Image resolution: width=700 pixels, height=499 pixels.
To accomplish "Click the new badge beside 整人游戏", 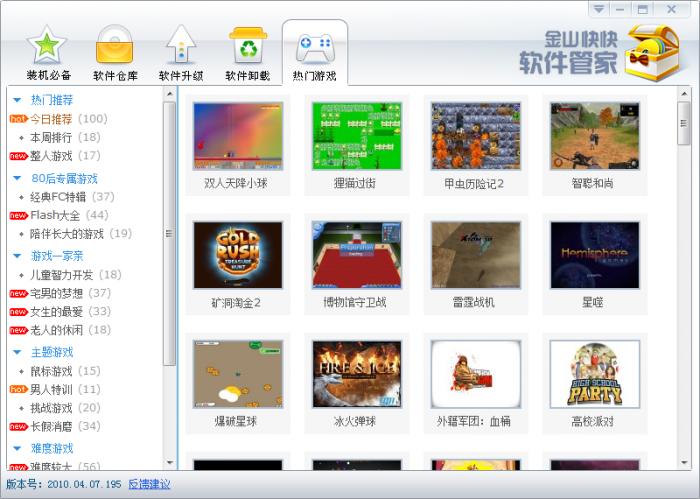I will 18,156.
